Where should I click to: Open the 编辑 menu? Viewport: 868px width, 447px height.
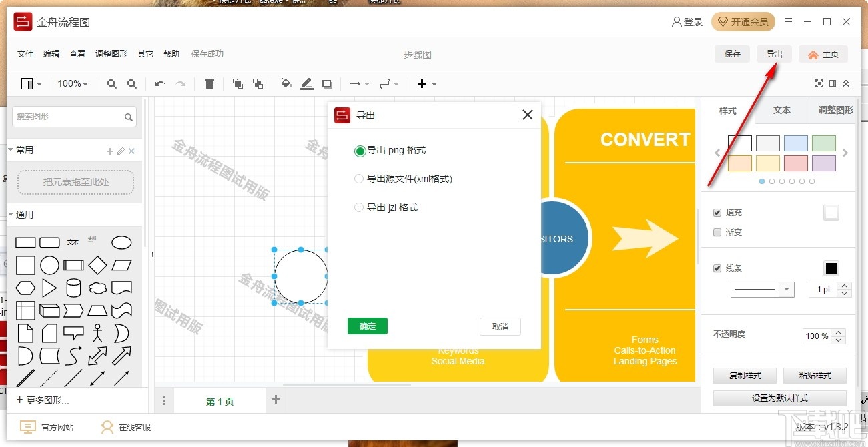pyautogui.click(x=51, y=54)
